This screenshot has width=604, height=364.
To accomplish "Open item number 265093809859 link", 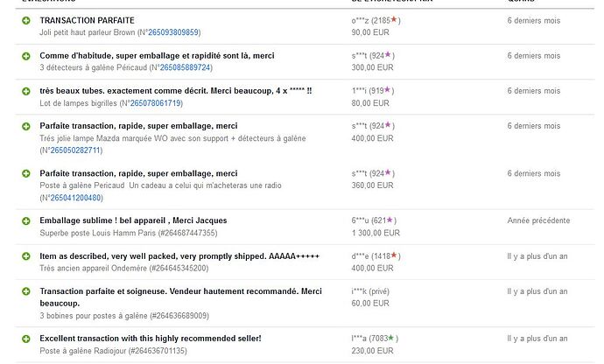I will tap(173, 32).
